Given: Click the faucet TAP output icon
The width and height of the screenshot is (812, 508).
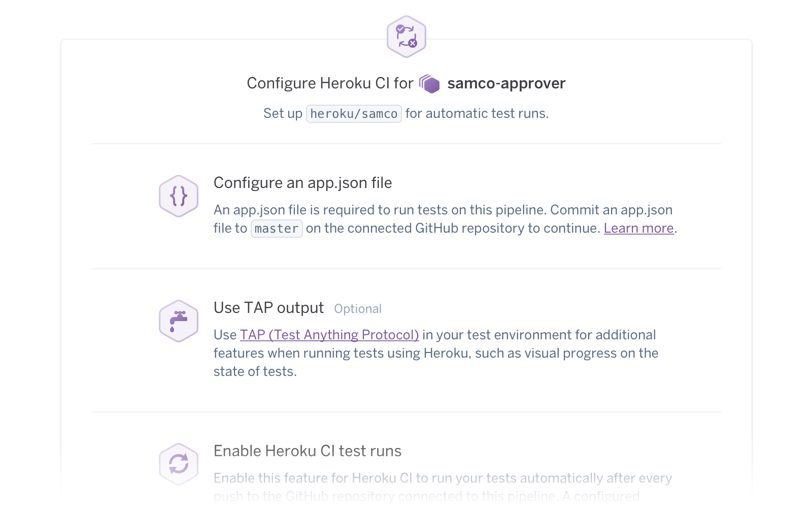Looking at the screenshot, I should click(x=179, y=321).
